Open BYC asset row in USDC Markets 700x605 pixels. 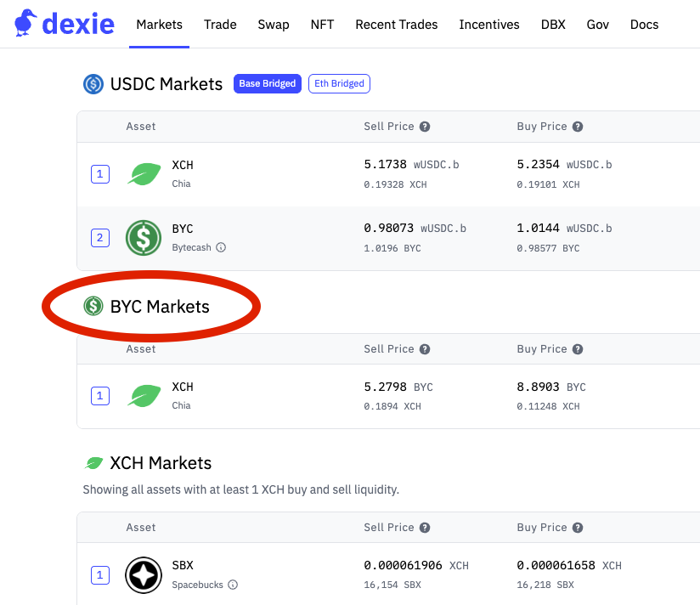pos(388,238)
